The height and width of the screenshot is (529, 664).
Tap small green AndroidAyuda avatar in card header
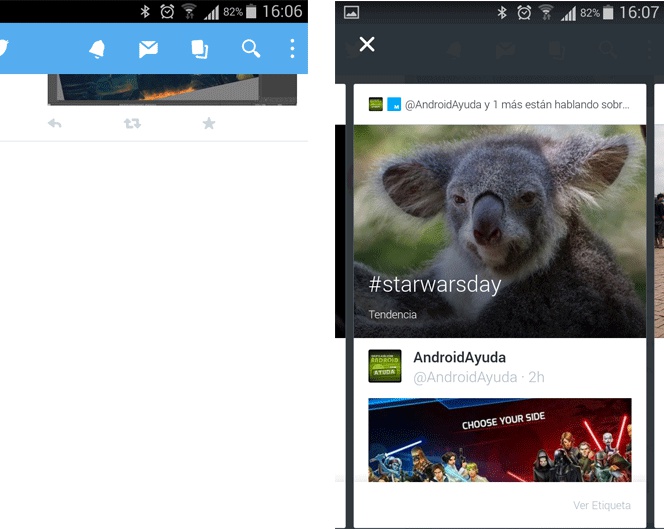(x=376, y=104)
